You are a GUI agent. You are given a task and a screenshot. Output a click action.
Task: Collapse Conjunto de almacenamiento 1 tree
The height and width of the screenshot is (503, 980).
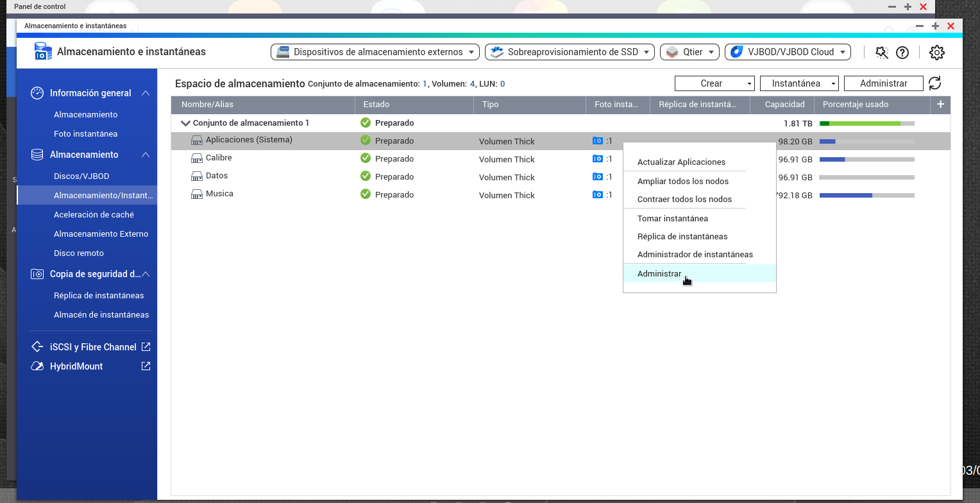tap(185, 123)
